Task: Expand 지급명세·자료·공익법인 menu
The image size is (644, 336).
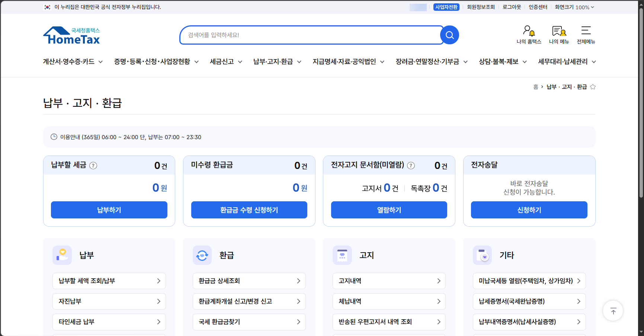Action: click(349, 62)
